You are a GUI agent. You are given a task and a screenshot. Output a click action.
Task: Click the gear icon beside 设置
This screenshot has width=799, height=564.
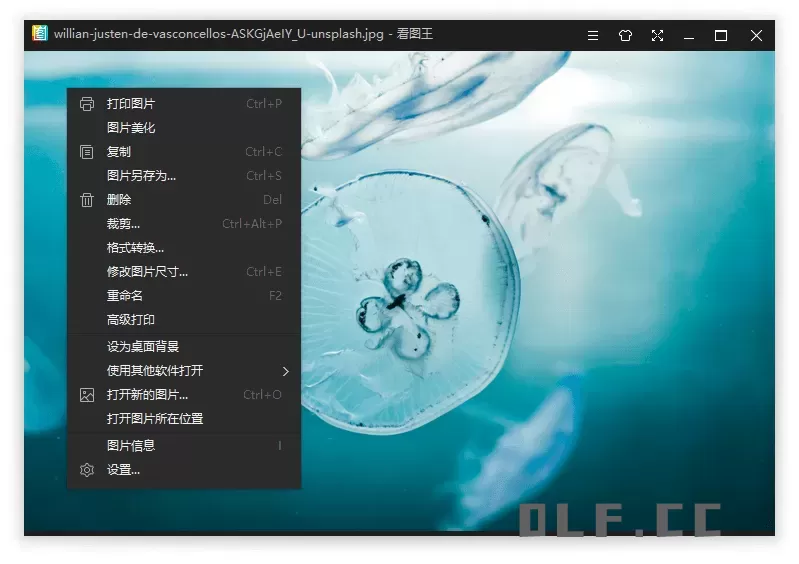pos(87,470)
